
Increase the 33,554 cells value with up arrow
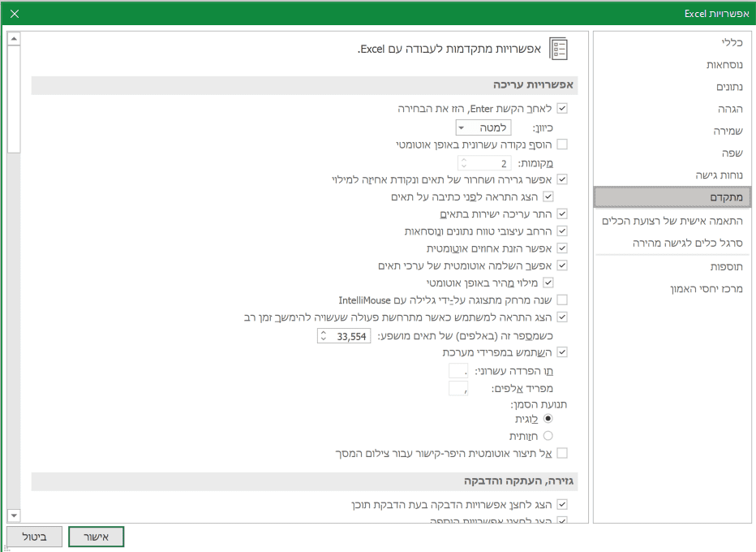coord(324,333)
